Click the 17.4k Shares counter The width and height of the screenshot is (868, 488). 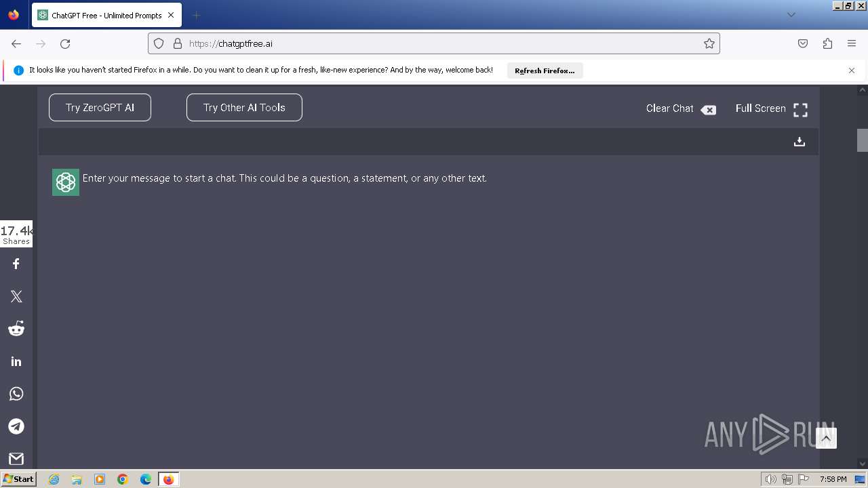(16, 234)
